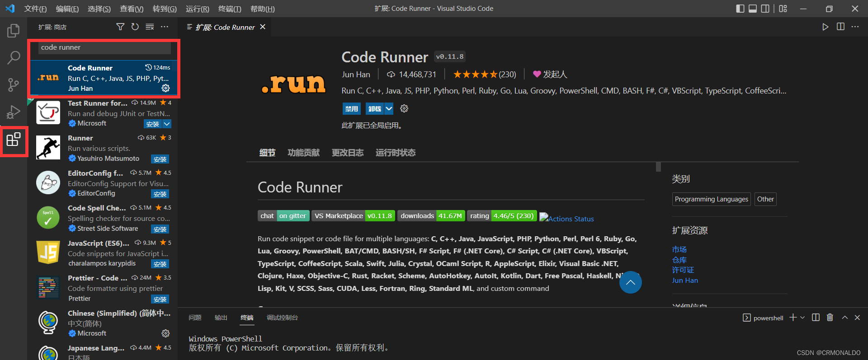The width and height of the screenshot is (868, 360).
Task: Open Code Runner settings gear beside uninstall
Action: pyautogui.click(x=404, y=108)
